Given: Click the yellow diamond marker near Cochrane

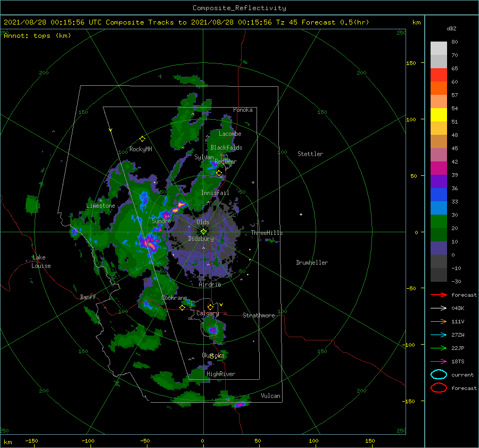Looking at the screenshot, I should (182, 308).
